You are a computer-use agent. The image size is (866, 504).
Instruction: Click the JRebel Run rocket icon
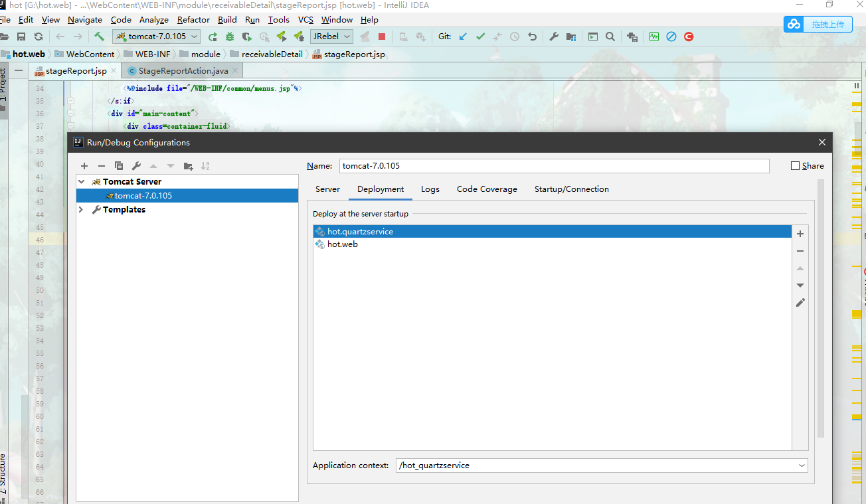click(282, 37)
